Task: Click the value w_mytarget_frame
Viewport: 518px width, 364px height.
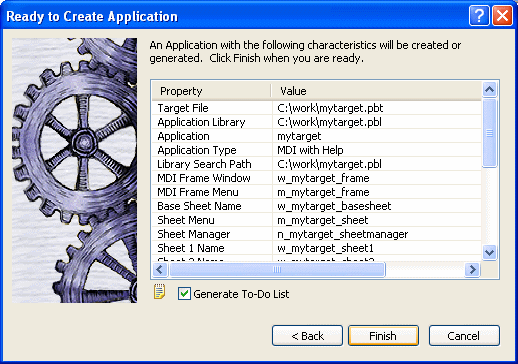Action: 323,178
